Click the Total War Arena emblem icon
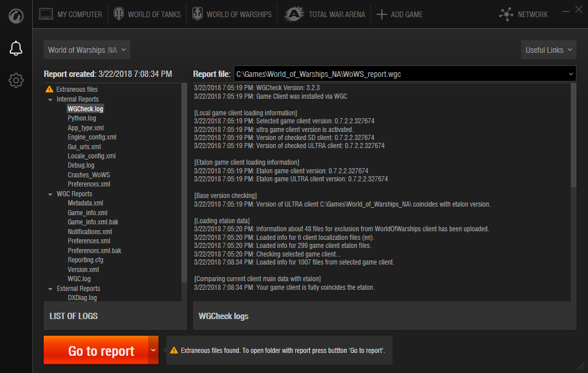The width and height of the screenshot is (588, 373). pyautogui.click(x=293, y=14)
